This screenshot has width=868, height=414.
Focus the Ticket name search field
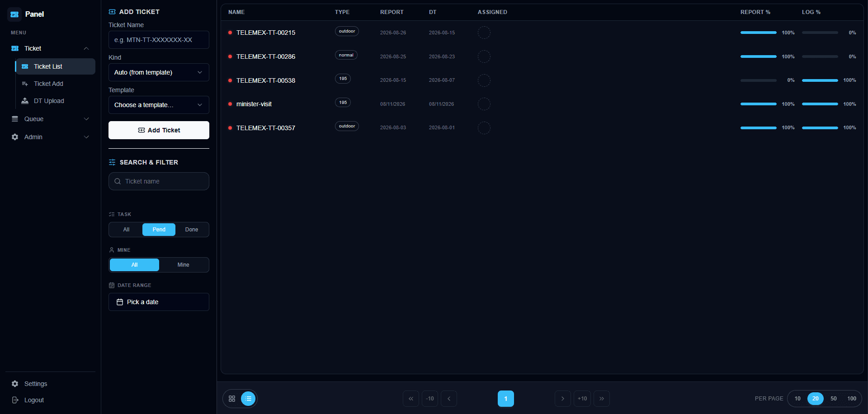pyautogui.click(x=159, y=181)
